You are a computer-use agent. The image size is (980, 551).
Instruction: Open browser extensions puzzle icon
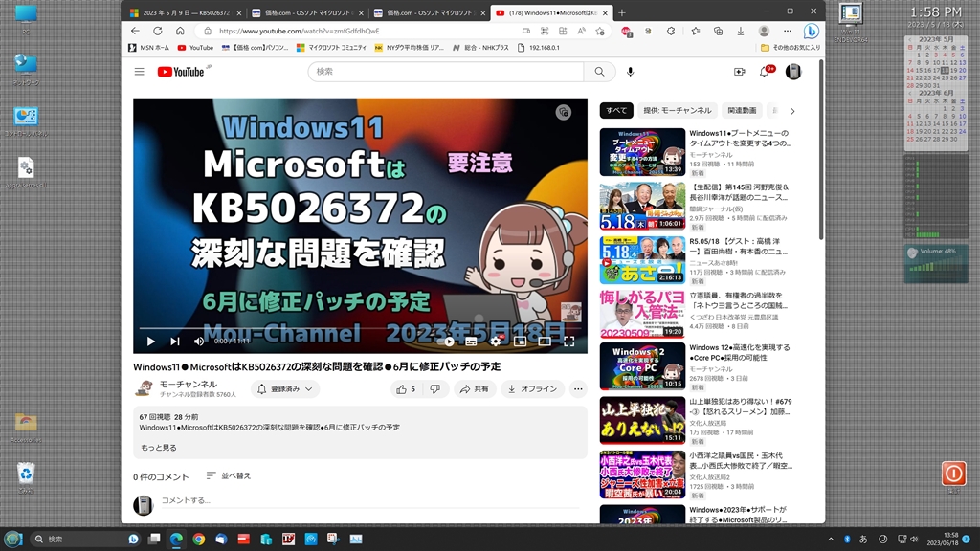point(671,31)
